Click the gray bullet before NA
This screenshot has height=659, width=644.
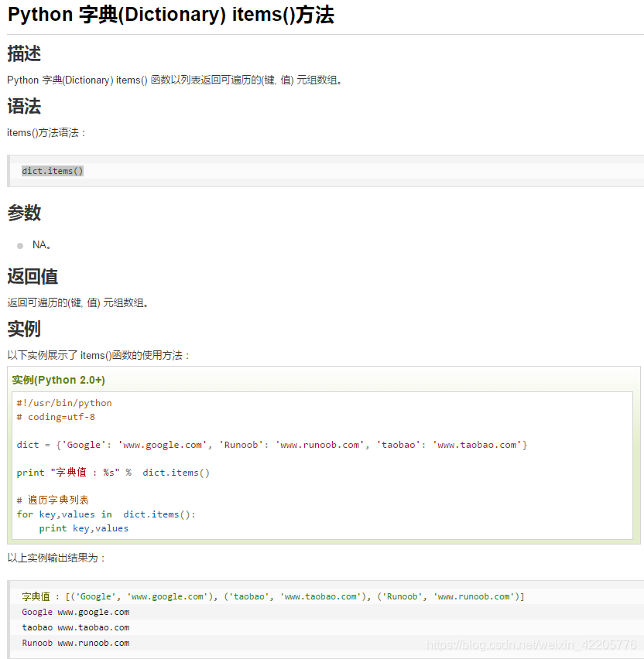click(20, 246)
